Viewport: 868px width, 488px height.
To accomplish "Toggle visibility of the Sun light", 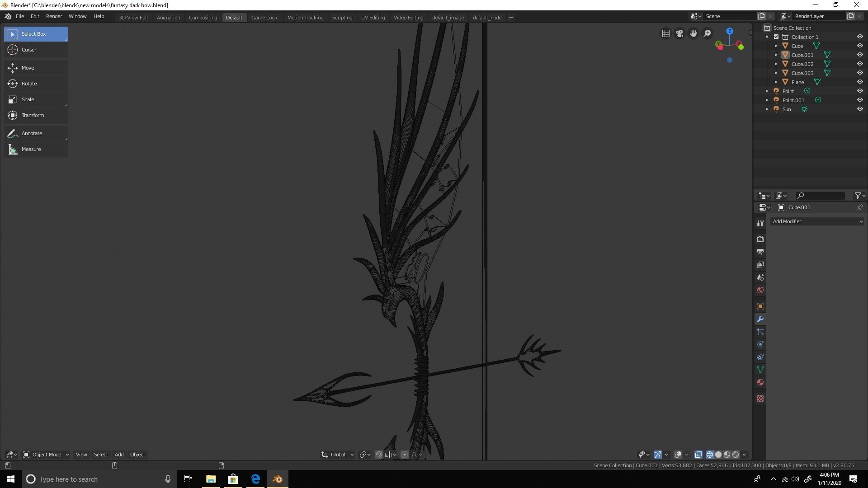I will (860, 109).
